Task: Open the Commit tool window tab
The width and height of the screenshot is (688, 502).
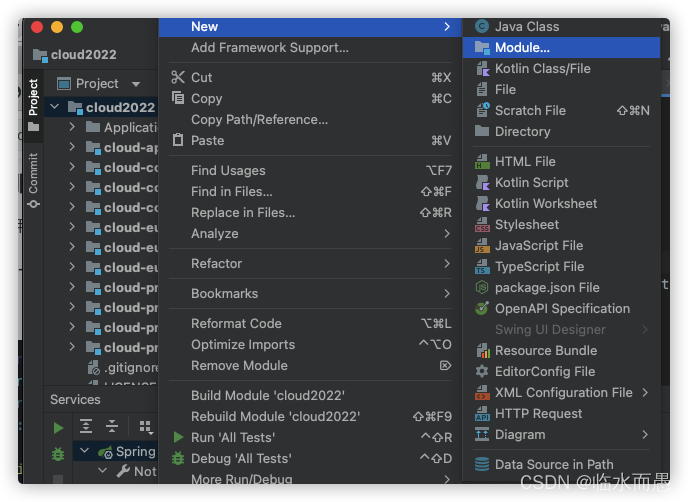Action: point(33,180)
